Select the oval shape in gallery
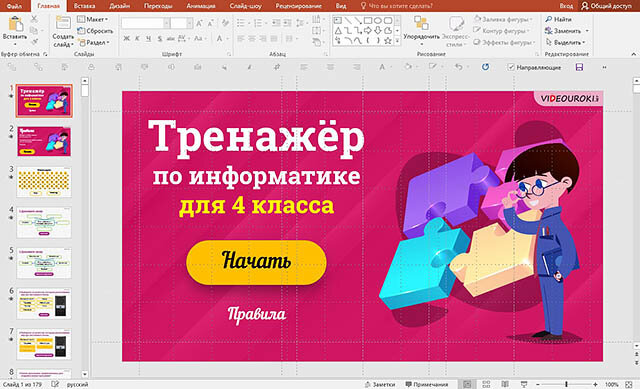This screenshot has width=640, height=389. [378, 20]
